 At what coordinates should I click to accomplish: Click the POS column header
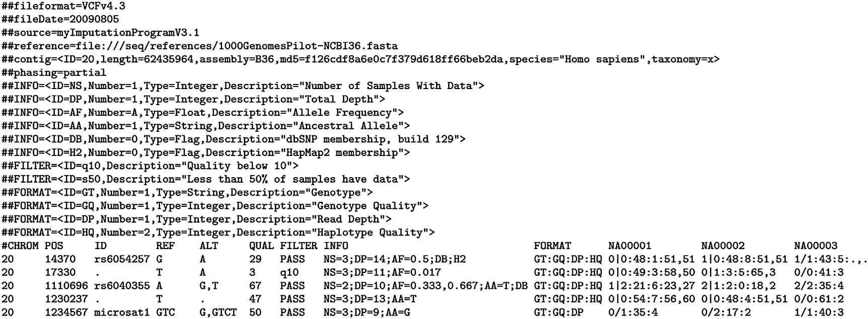pyautogui.click(x=54, y=246)
